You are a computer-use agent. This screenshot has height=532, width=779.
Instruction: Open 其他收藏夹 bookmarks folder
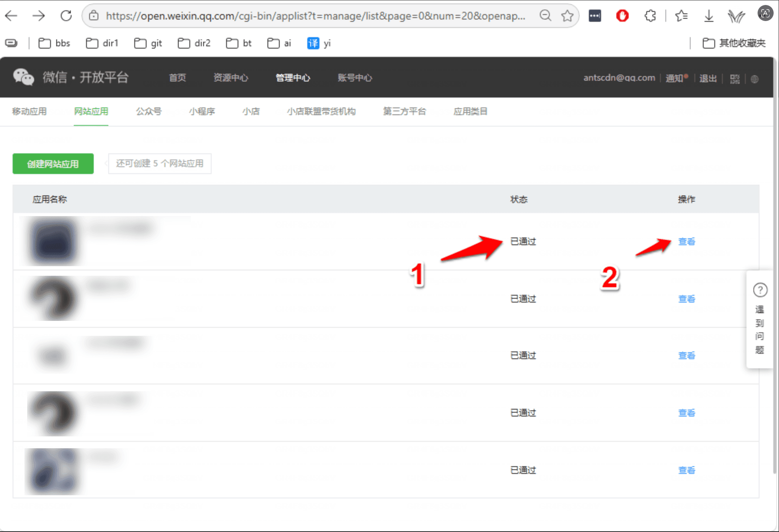pos(734,43)
